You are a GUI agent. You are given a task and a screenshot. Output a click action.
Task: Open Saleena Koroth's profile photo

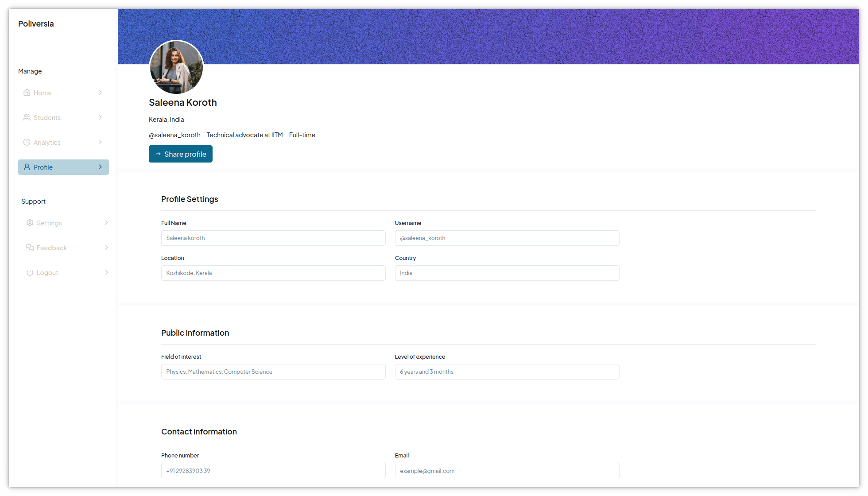click(176, 67)
